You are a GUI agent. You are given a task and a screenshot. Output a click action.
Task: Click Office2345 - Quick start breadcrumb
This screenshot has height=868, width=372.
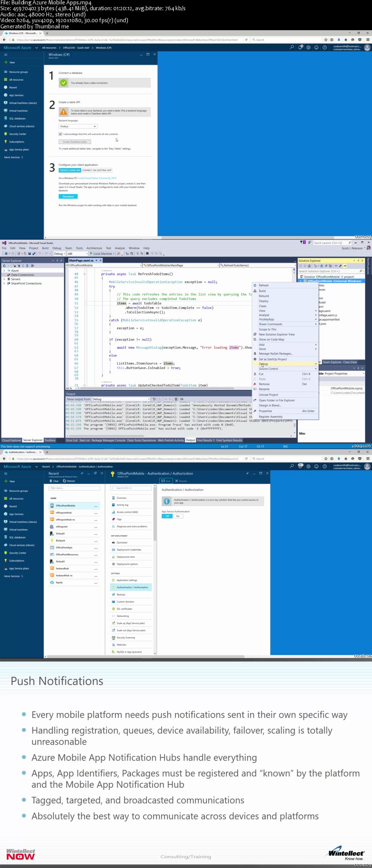pyautogui.click(x=76, y=48)
